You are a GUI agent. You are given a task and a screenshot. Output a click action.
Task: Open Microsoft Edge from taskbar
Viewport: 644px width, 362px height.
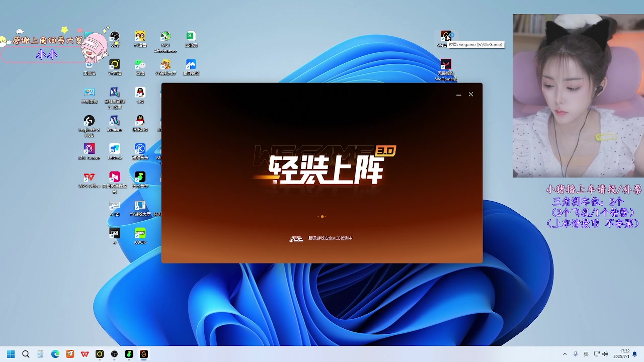[x=55, y=354]
